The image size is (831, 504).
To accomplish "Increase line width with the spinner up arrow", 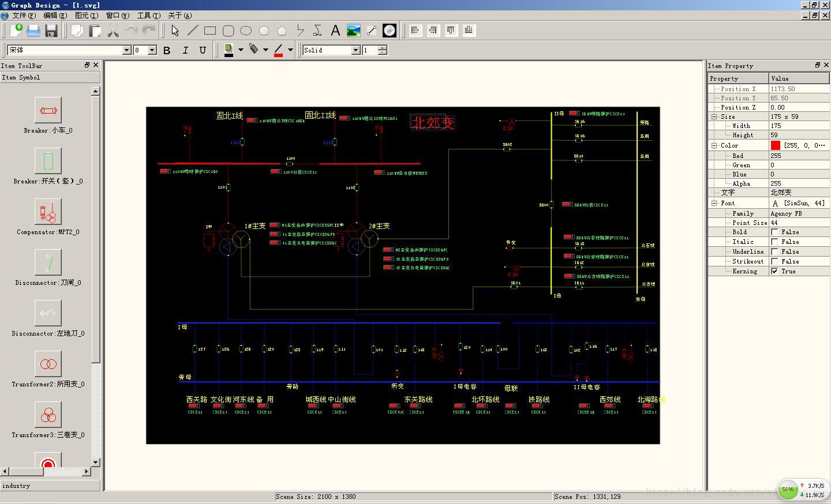I will click(x=383, y=48).
